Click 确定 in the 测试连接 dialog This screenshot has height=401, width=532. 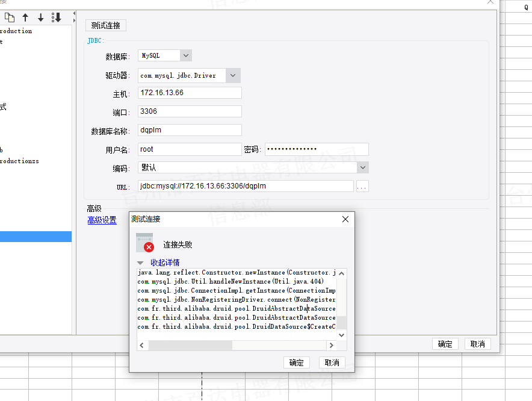pyautogui.click(x=296, y=362)
